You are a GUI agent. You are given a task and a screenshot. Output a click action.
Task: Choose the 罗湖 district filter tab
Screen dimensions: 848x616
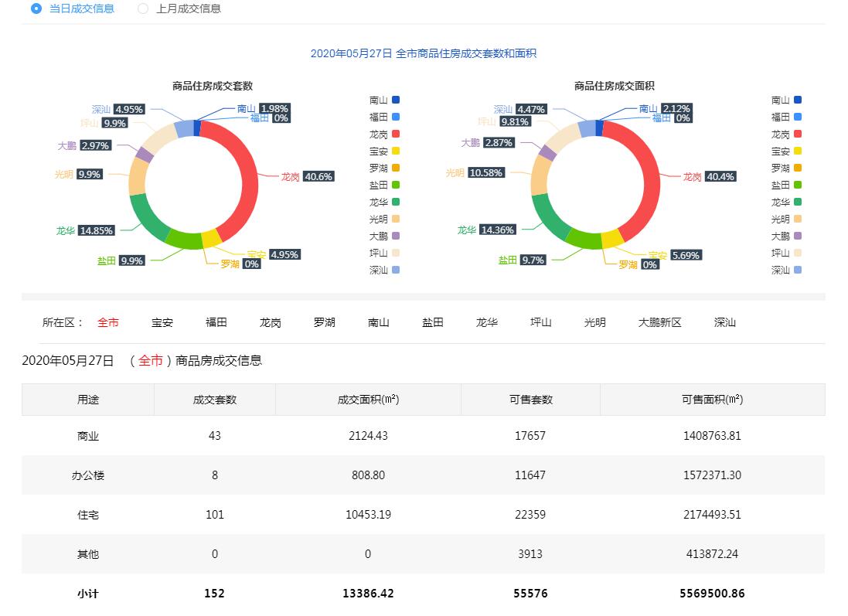click(325, 322)
